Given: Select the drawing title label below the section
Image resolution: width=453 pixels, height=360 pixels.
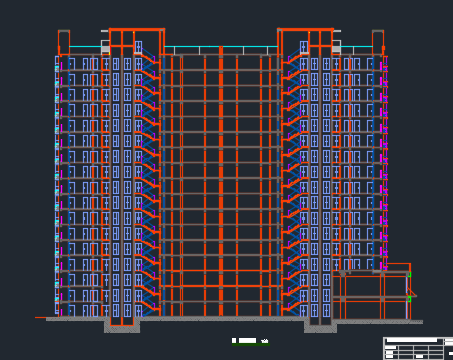Looking at the screenshot, I should click(x=251, y=341).
